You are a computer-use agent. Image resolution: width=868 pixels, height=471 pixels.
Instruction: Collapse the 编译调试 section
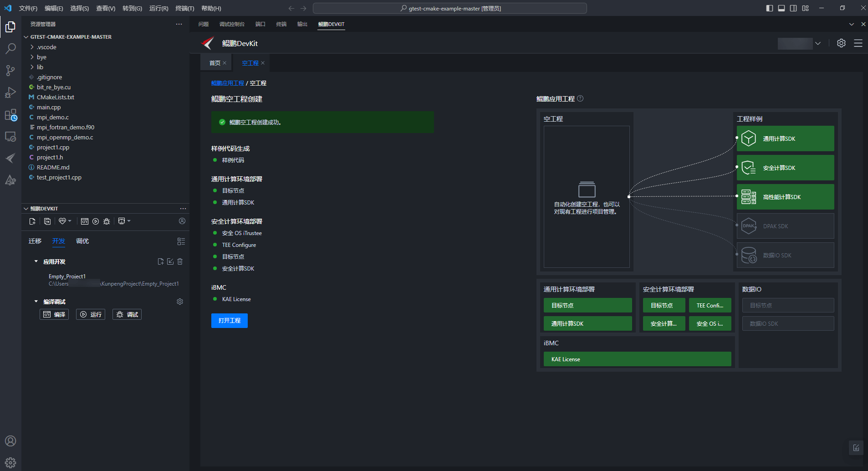[36, 302]
